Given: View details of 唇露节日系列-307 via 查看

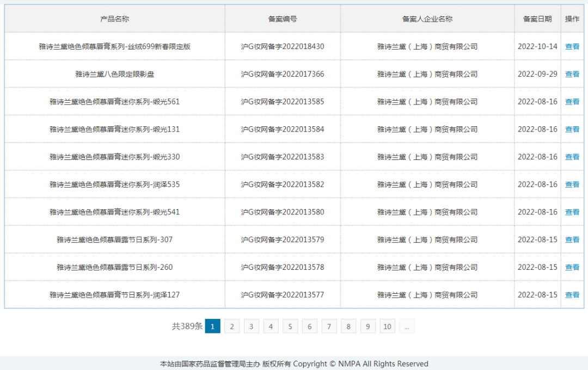Looking at the screenshot, I should pos(572,239).
